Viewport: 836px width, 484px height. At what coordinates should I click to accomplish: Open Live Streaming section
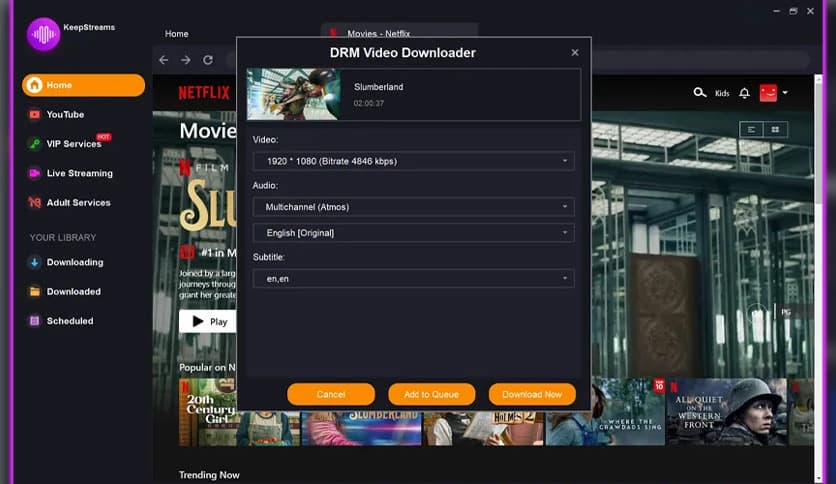79,173
